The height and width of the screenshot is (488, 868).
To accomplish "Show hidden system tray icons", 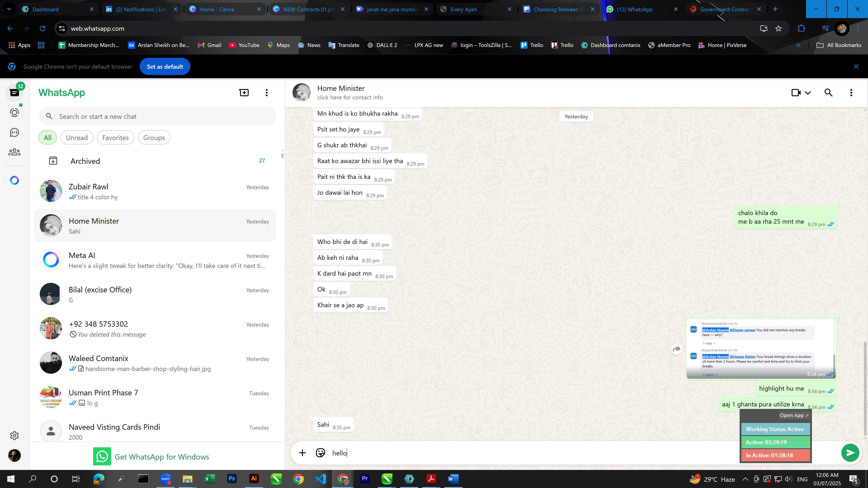I will pos(745,479).
